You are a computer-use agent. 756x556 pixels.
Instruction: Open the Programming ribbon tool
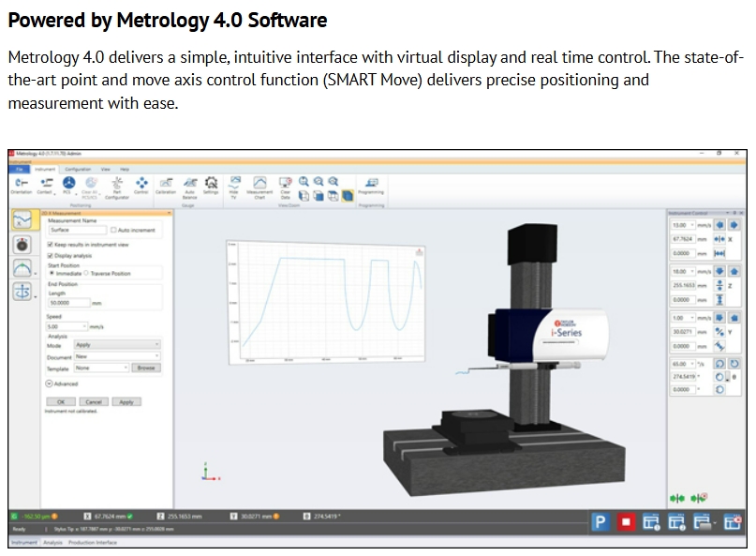click(371, 186)
